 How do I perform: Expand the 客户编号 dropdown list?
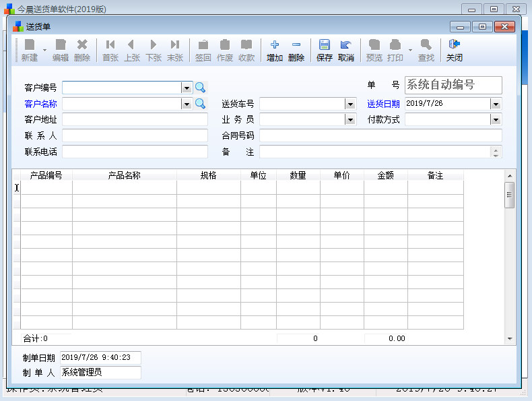click(187, 88)
